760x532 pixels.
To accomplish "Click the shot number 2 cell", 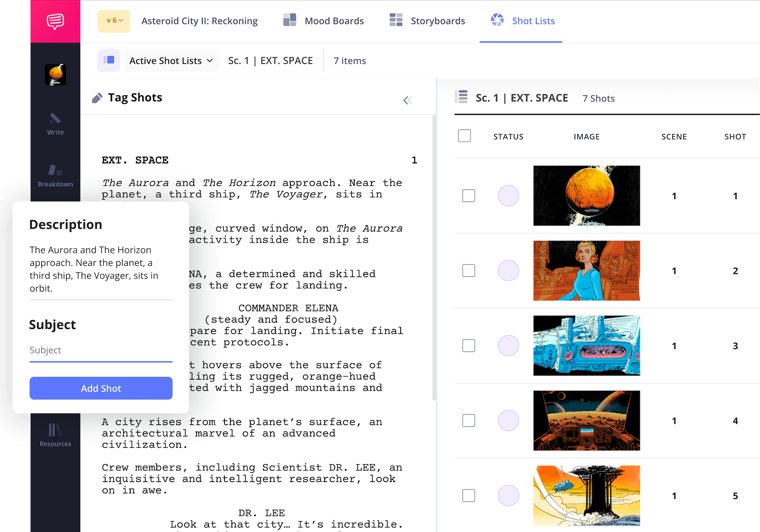I will (735, 270).
